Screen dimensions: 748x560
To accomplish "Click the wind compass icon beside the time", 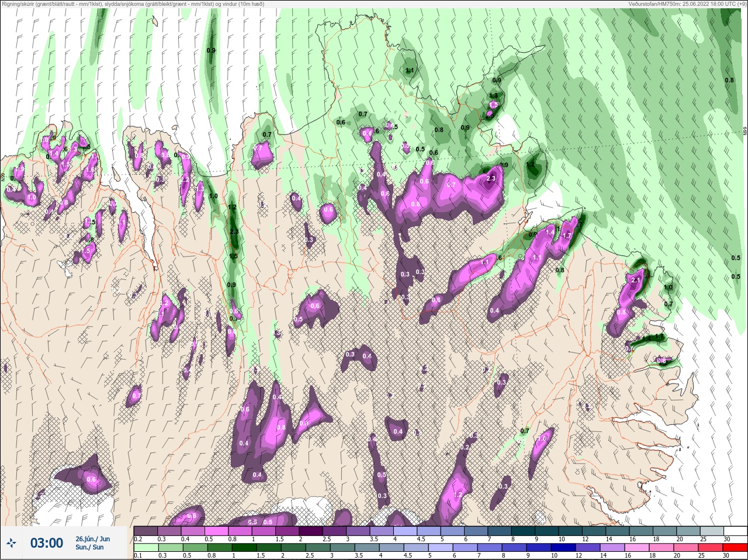I will [12, 543].
